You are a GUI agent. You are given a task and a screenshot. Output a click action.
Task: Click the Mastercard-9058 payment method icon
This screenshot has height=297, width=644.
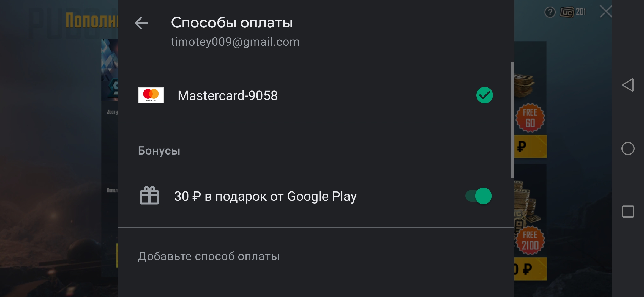(151, 95)
